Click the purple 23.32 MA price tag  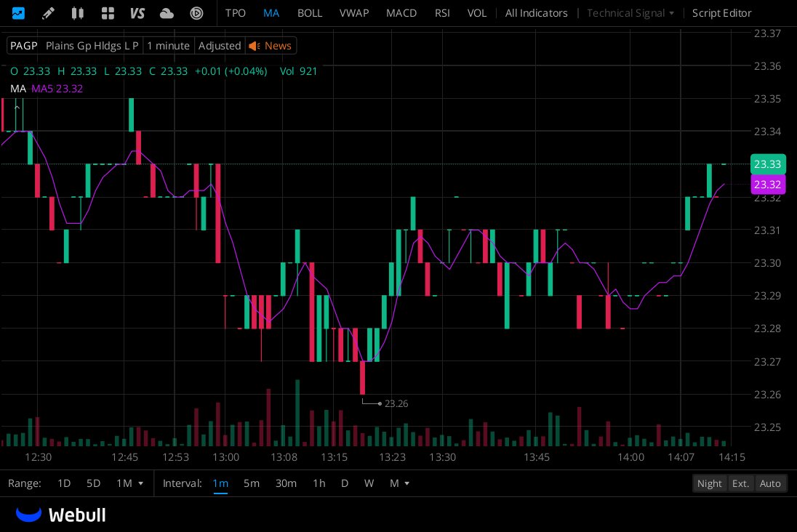[767, 185]
